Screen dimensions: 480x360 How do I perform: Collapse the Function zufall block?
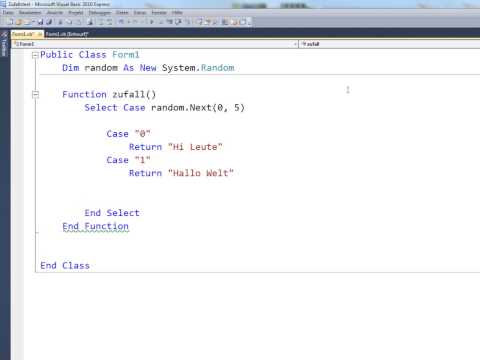pyautogui.click(x=35, y=95)
